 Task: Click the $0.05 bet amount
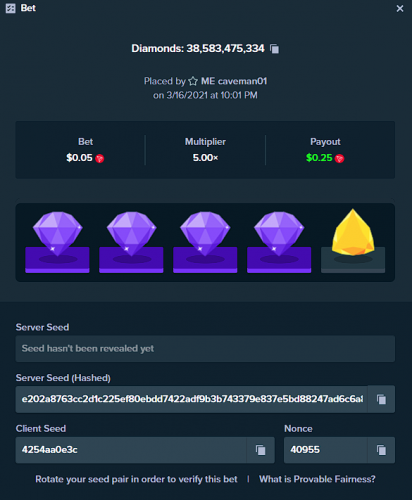pyautogui.click(x=79, y=158)
